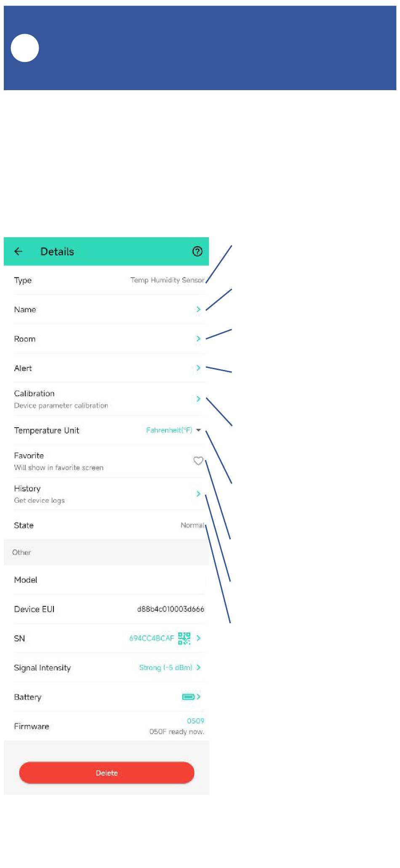Toggle the Favorite heart icon
This screenshot has width=400, height=868.
click(x=198, y=461)
